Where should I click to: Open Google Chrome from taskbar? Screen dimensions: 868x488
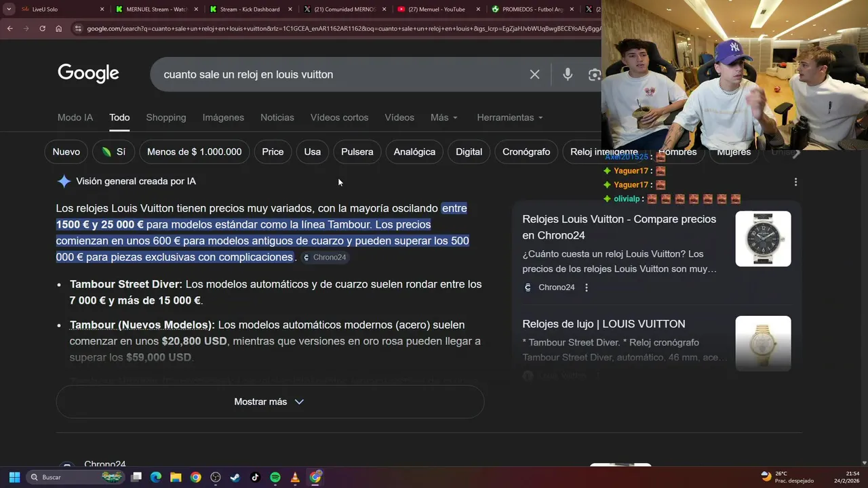click(195, 477)
